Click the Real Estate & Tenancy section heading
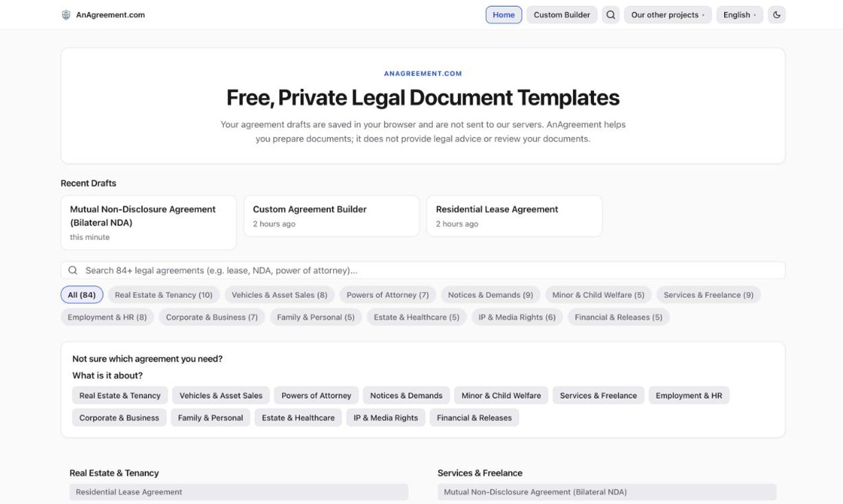 pos(114,473)
